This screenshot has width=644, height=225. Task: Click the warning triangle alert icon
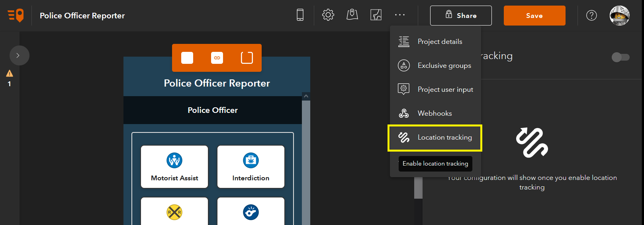click(10, 73)
